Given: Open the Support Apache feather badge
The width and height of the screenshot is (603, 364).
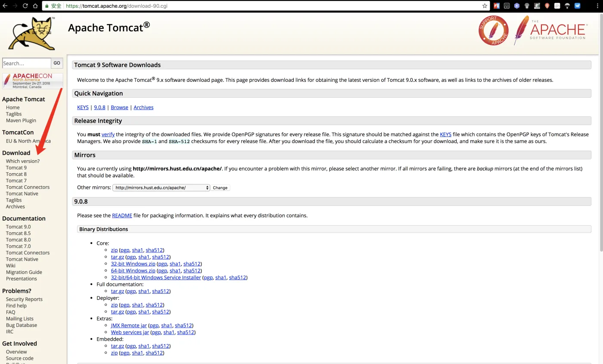Looking at the screenshot, I should [x=493, y=30].
